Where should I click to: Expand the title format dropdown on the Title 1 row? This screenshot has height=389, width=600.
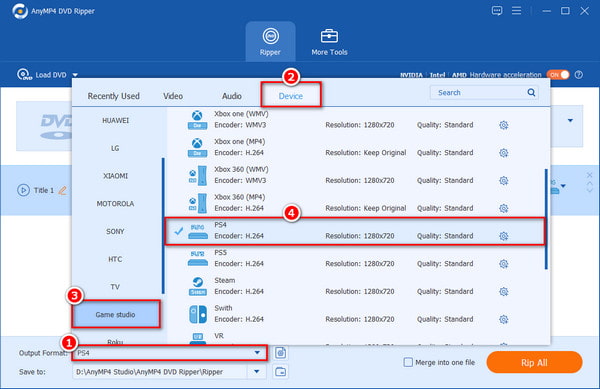click(x=563, y=186)
